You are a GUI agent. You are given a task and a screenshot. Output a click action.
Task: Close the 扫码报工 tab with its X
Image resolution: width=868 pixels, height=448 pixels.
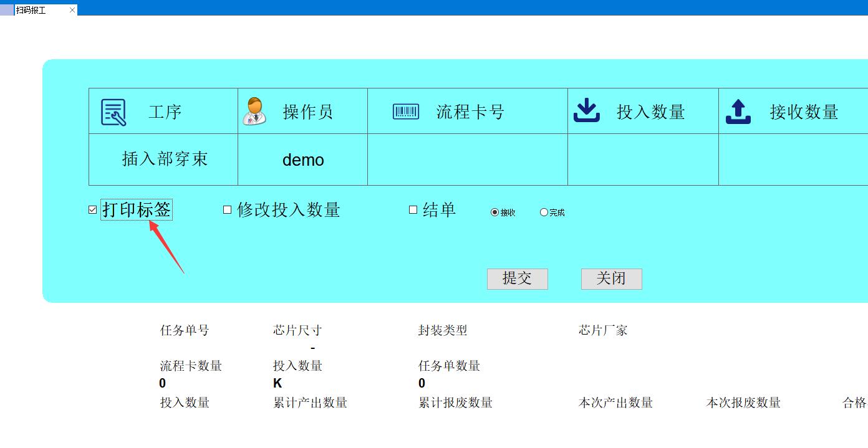(72, 10)
